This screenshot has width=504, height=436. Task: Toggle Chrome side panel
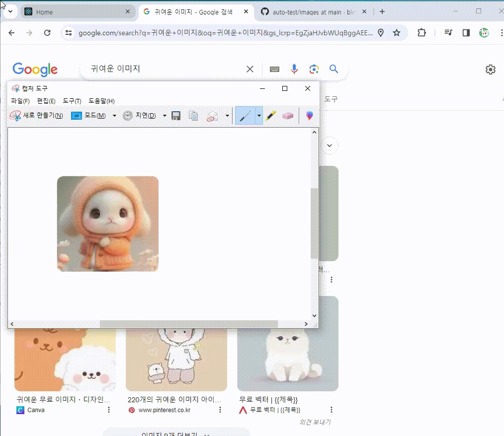tap(466, 33)
